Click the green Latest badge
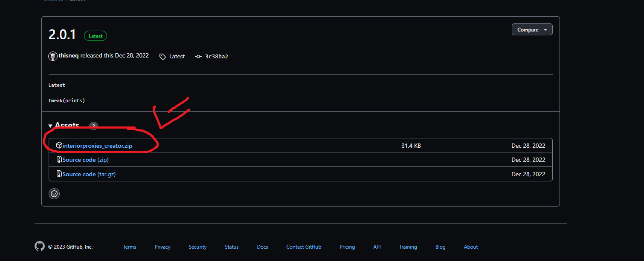This screenshot has width=644, height=261. (x=96, y=36)
